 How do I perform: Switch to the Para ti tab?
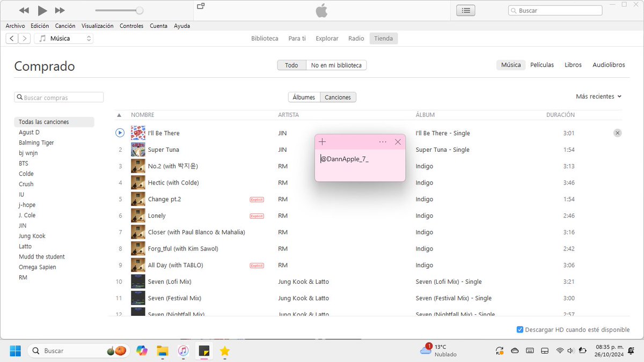297,39
